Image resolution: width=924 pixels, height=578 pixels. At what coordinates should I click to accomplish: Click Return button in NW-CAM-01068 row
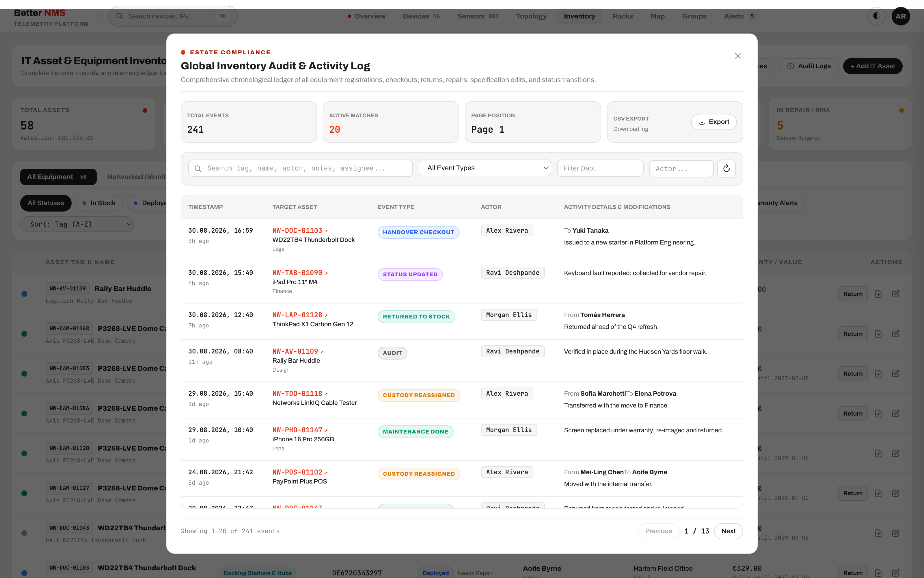[x=853, y=334]
